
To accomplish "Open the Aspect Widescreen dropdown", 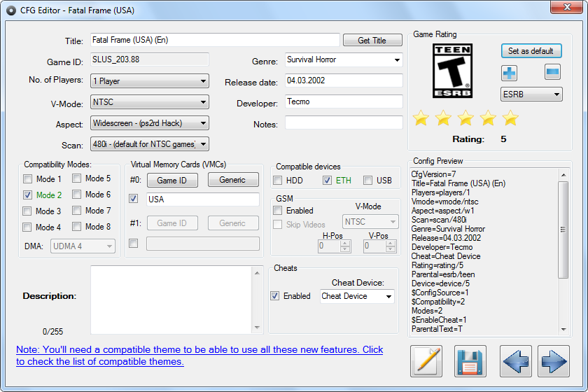I will pyautogui.click(x=150, y=123).
